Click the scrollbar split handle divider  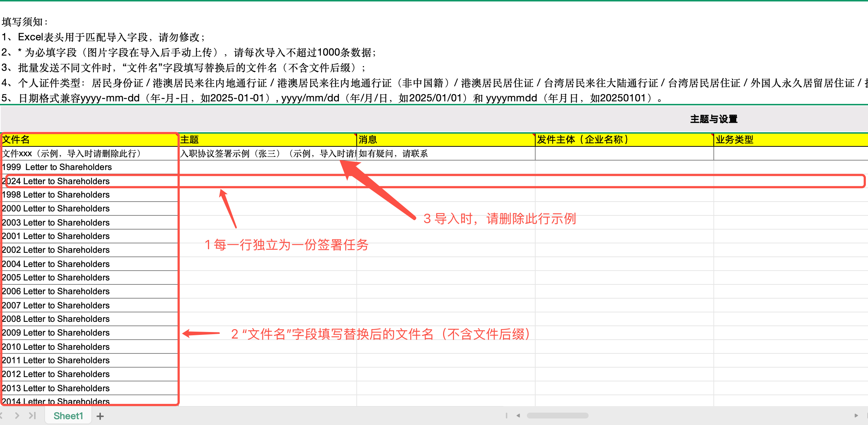click(x=507, y=416)
